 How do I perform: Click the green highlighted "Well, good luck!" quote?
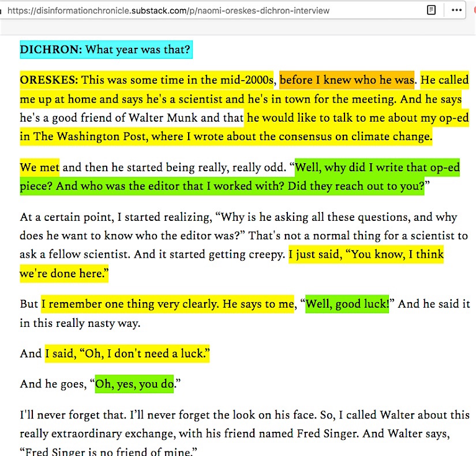coord(347,304)
